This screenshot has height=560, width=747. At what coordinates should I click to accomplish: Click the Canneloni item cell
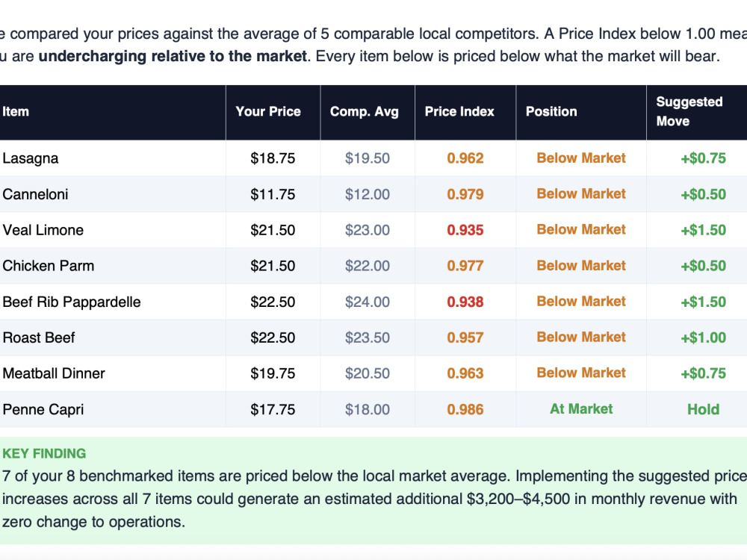tap(35, 194)
